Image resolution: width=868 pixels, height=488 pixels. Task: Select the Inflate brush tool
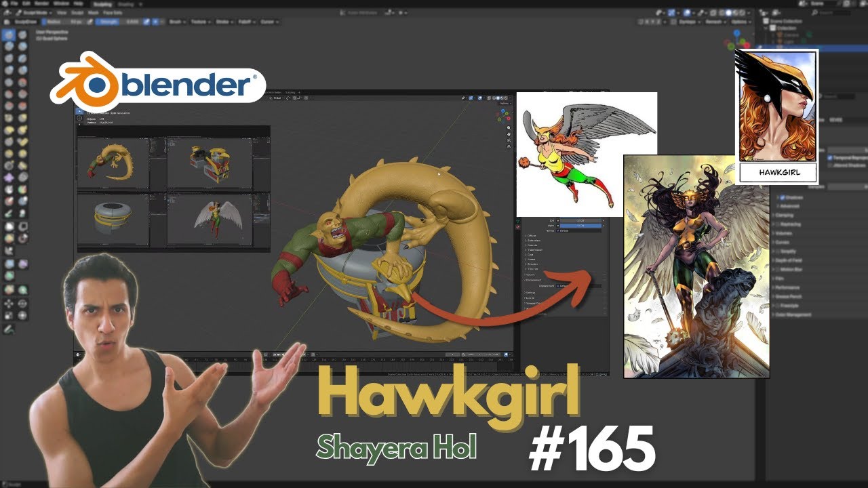coord(9,70)
